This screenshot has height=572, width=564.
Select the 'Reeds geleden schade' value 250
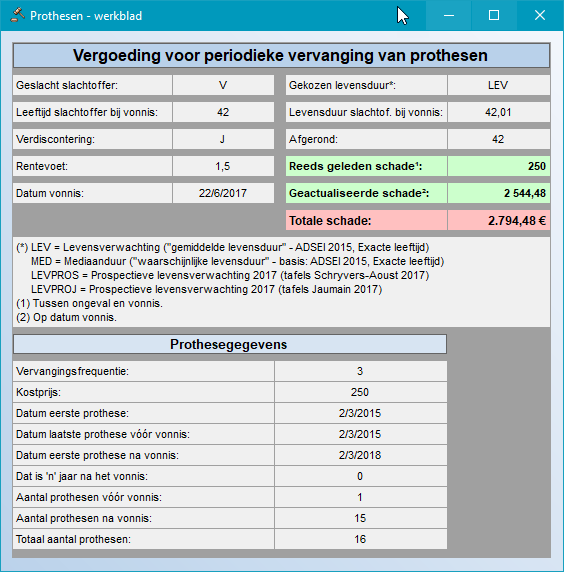pyautogui.click(x=499, y=166)
